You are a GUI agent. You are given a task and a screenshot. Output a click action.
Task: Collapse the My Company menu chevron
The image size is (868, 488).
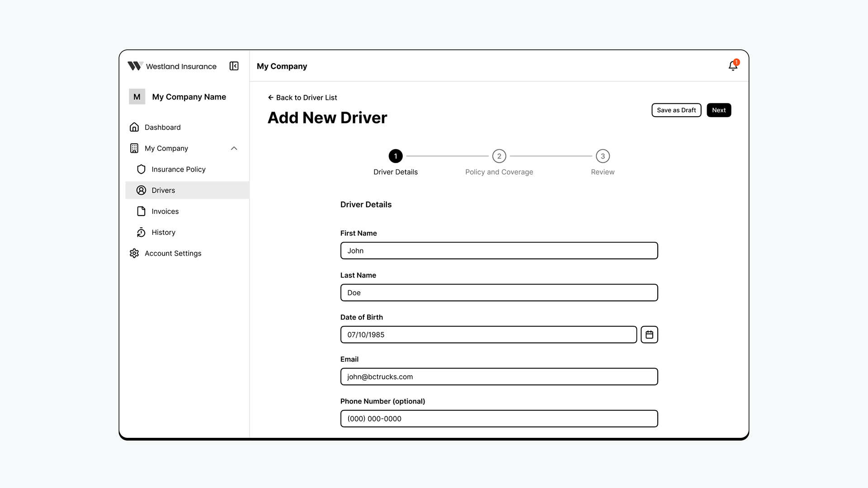click(x=234, y=148)
